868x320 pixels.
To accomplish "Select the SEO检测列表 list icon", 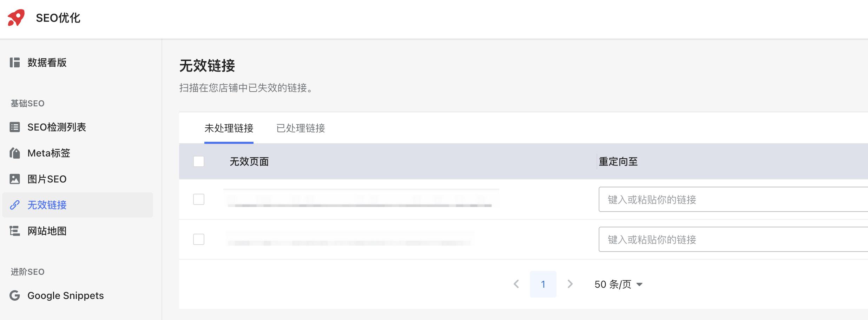I will [x=15, y=127].
